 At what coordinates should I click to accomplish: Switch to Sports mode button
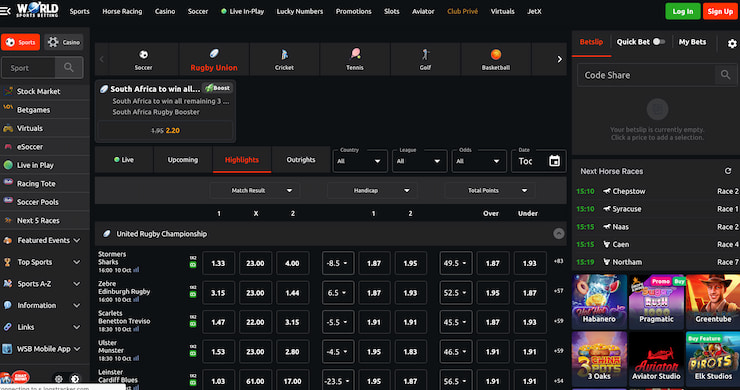20,42
